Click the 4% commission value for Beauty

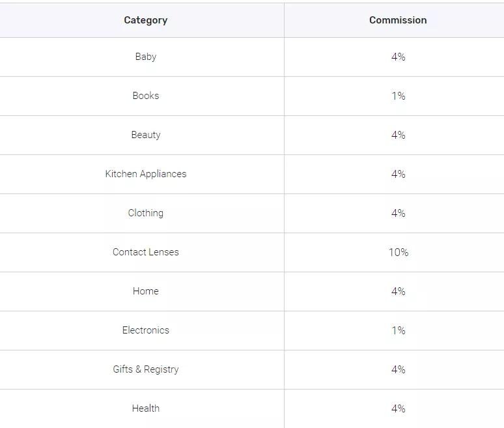(x=399, y=135)
